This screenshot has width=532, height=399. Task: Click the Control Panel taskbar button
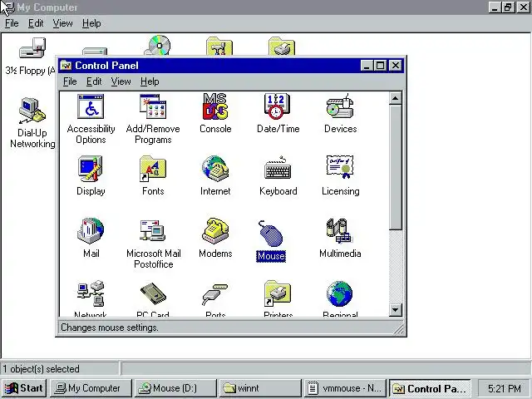(430, 388)
